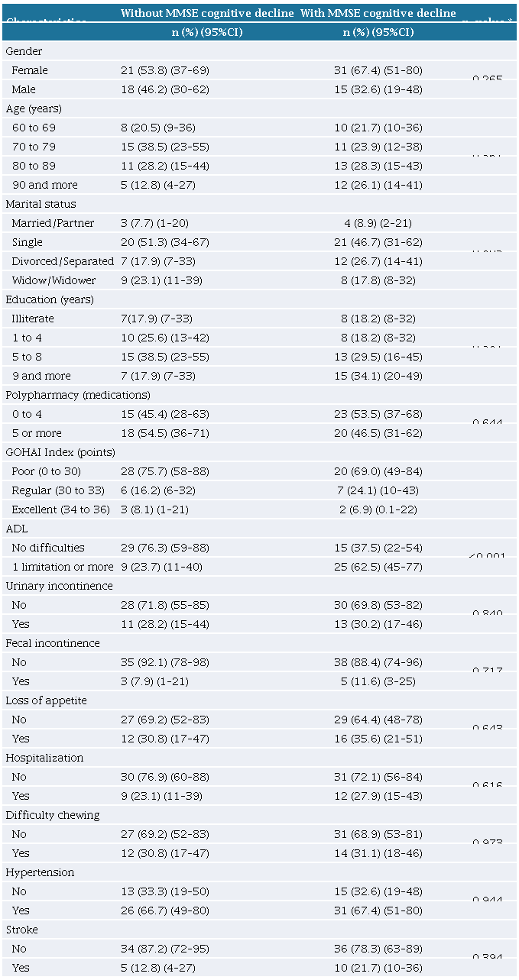
Task: Click the Difficulty chewing section heading
Action: point(53,815)
